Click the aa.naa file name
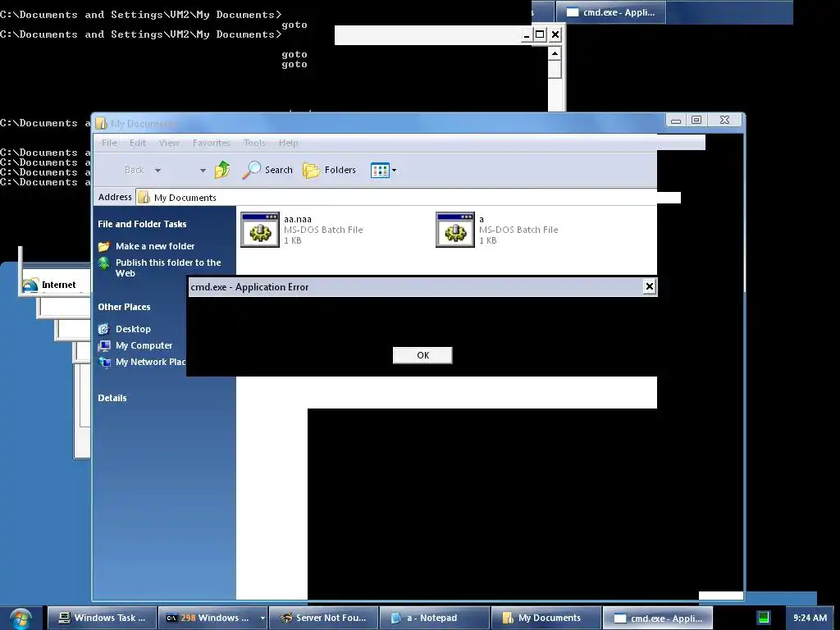 (297, 219)
